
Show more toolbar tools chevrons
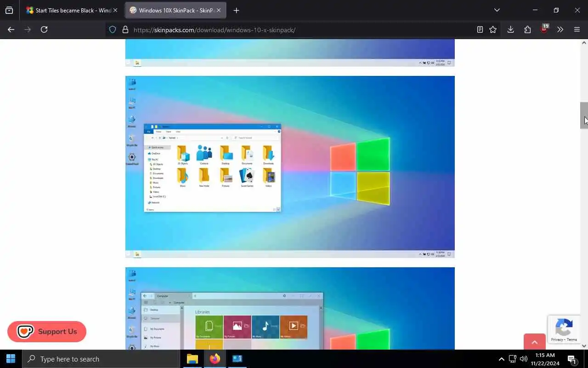tap(560, 29)
